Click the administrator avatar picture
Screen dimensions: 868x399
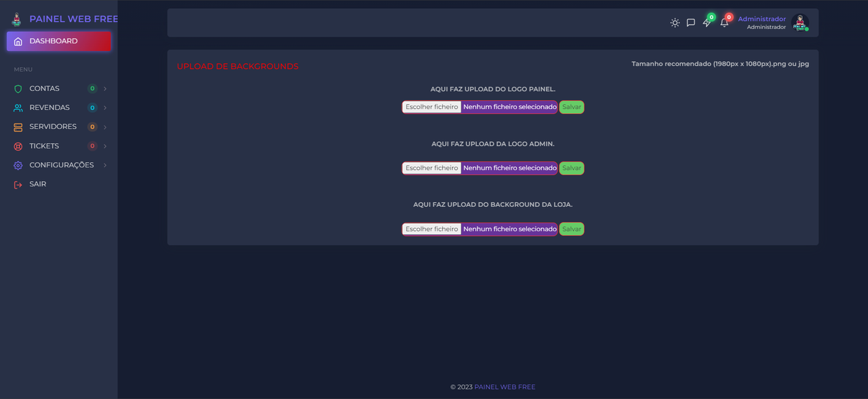[x=800, y=22]
